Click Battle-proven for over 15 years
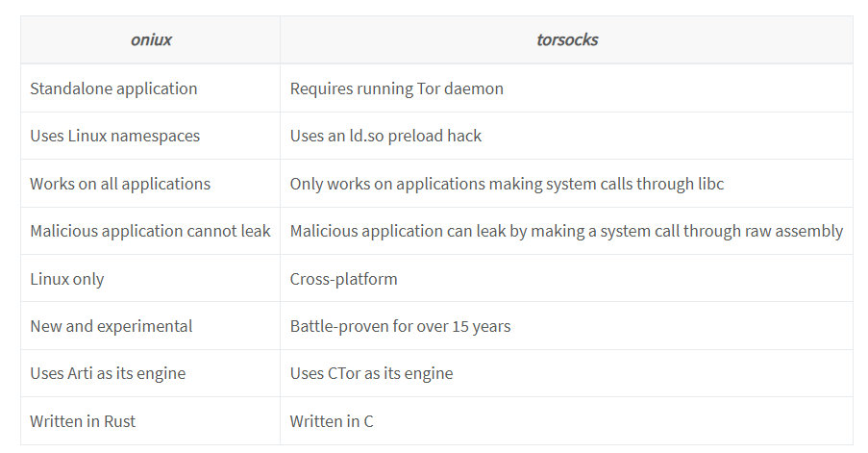This screenshot has height=453, width=868. [x=400, y=326]
